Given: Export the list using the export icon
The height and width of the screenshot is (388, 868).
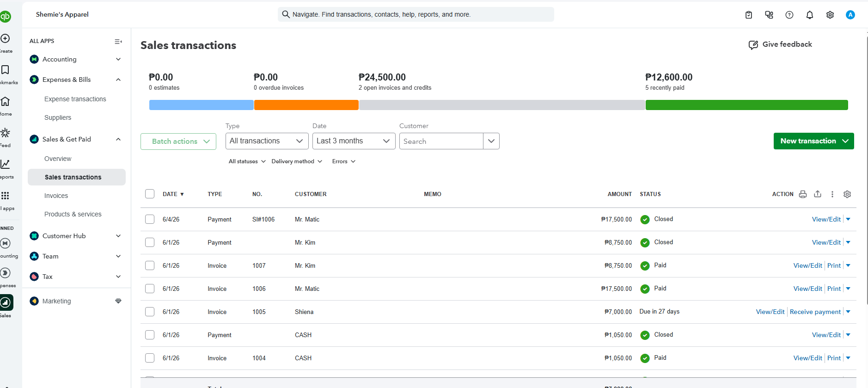Looking at the screenshot, I should point(818,194).
